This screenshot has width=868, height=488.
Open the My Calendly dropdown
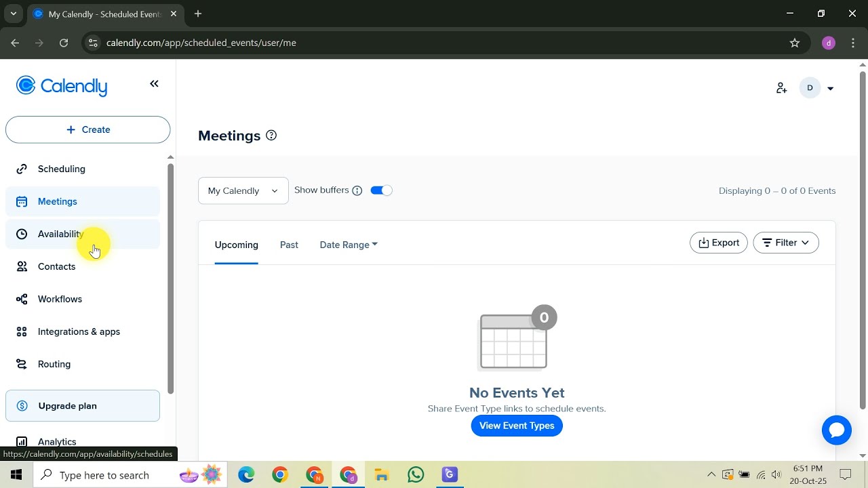[x=243, y=190]
